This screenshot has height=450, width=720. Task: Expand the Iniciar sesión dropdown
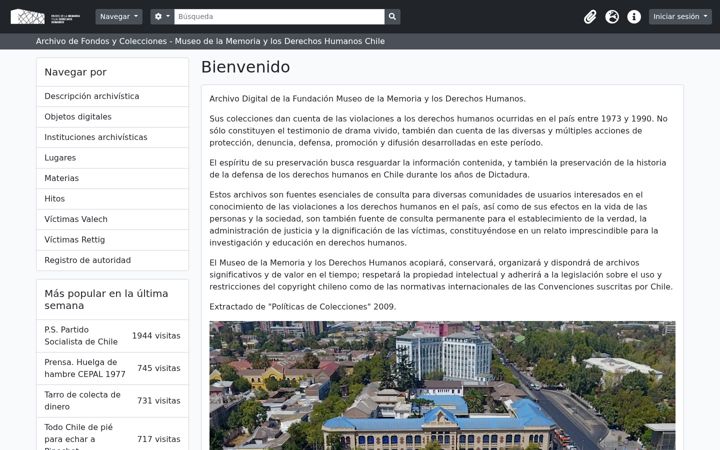click(x=680, y=17)
